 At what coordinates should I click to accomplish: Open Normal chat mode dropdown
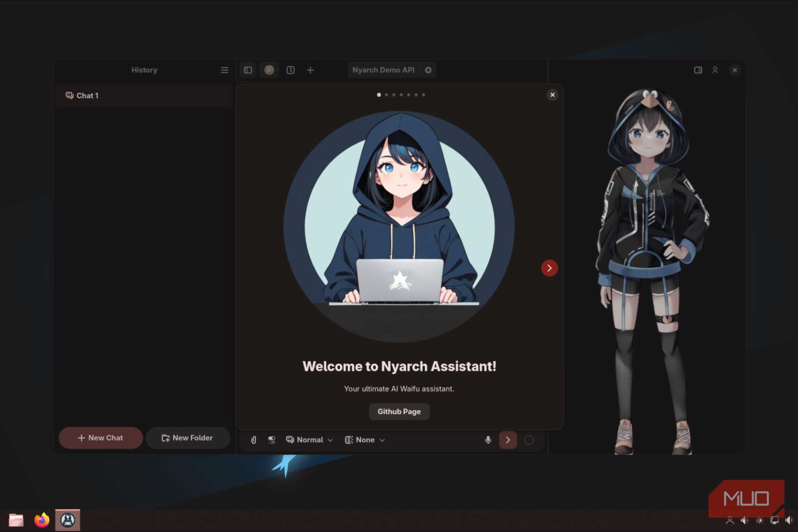[x=309, y=440]
